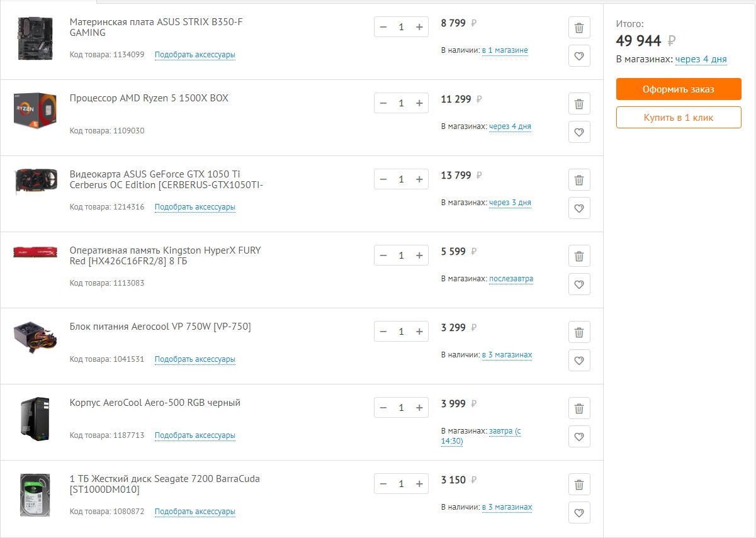Screen dimensions: 756x538
Task: Open the GTX 1050 Ti 'через 3 дня' link
Action: pos(510,203)
